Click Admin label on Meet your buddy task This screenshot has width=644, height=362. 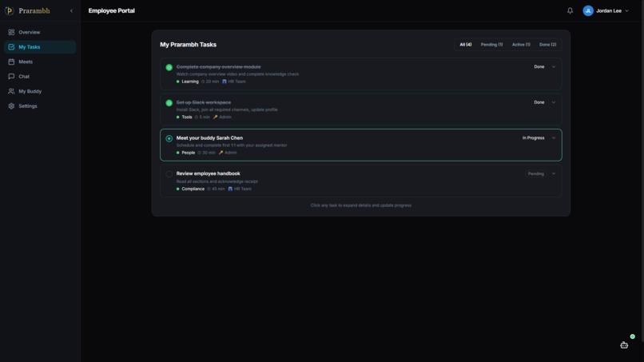[228, 153]
